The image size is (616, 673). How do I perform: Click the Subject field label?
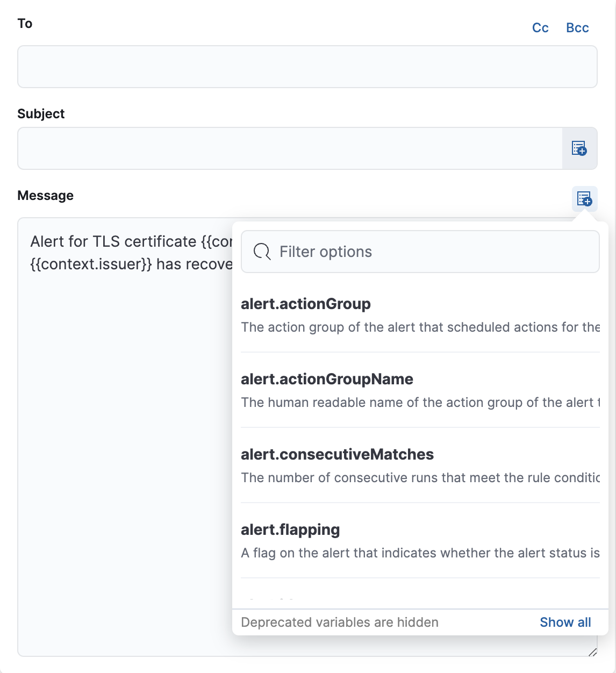pyautogui.click(x=41, y=113)
